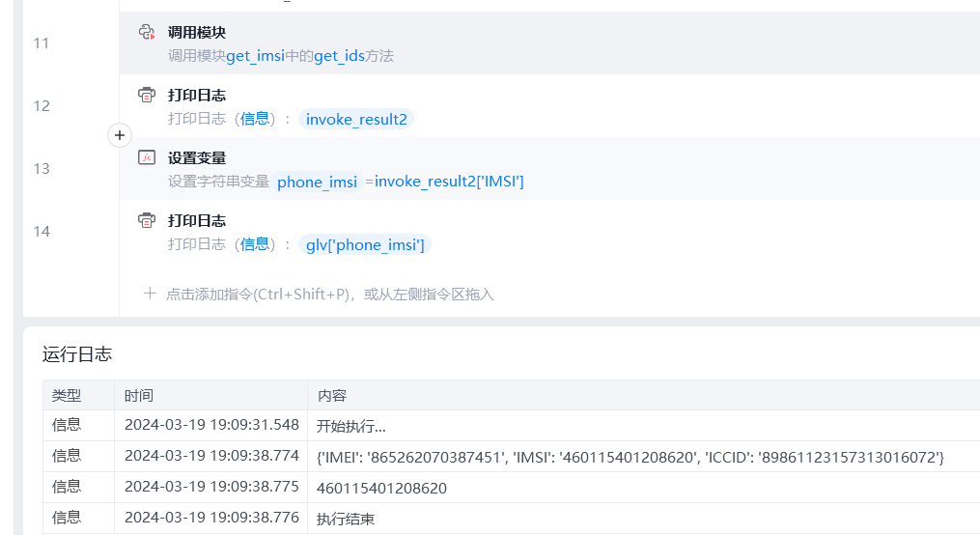This screenshot has width=980, height=535.
Task: Open the get_imsi module link
Action: [x=257, y=56]
